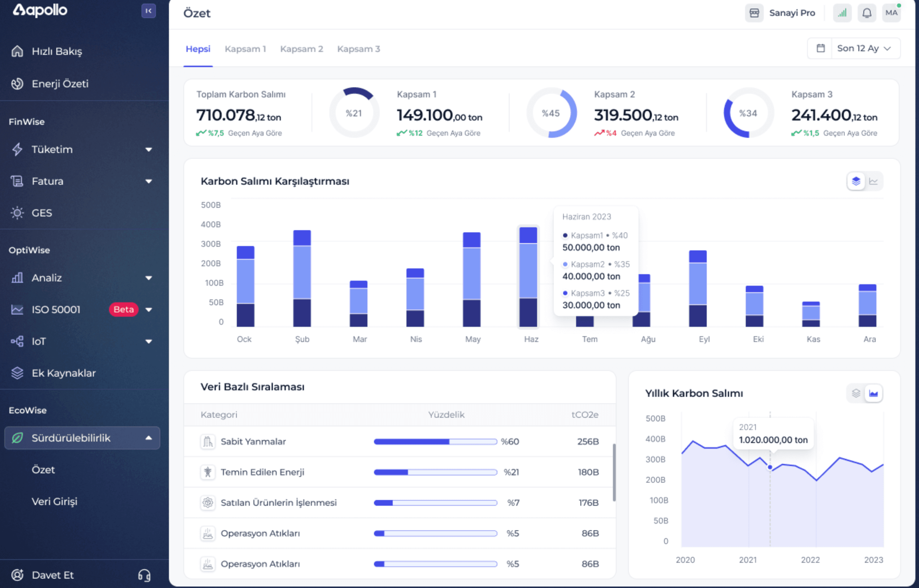Click the Apollo logo
Image resolution: width=919 pixels, height=588 pixels.
tap(40, 10)
